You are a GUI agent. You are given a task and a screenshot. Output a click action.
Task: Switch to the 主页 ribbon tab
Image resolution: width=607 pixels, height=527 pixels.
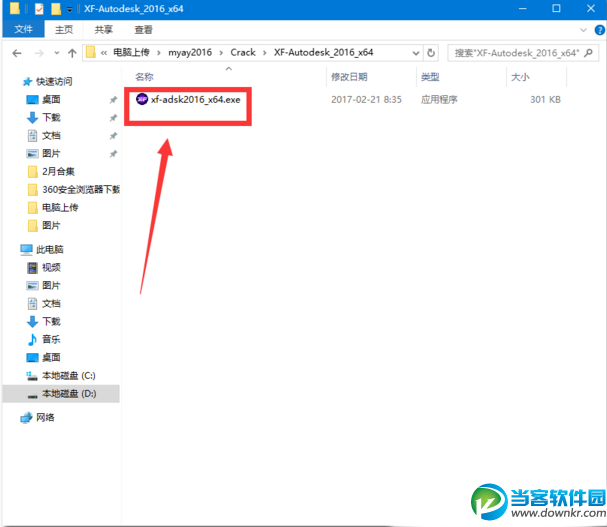64,29
